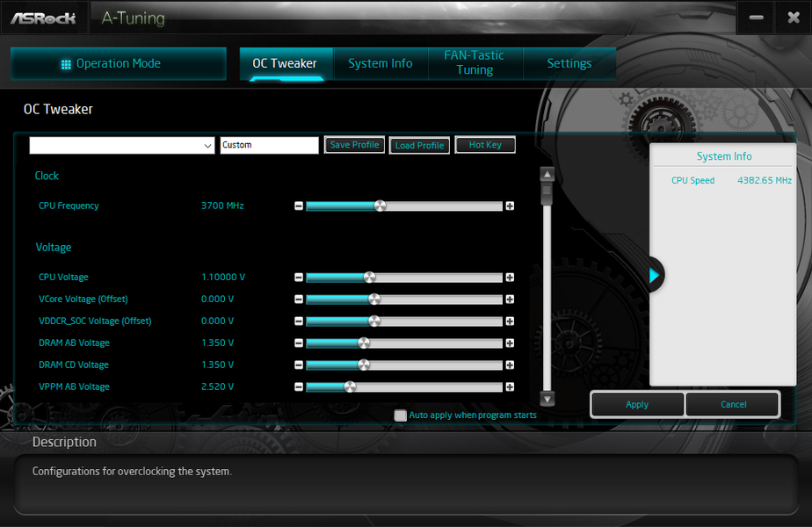Image resolution: width=812 pixels, height=527 pixels.
Task: Click Apply to confirm overclock settings
Action: [637, 405]
